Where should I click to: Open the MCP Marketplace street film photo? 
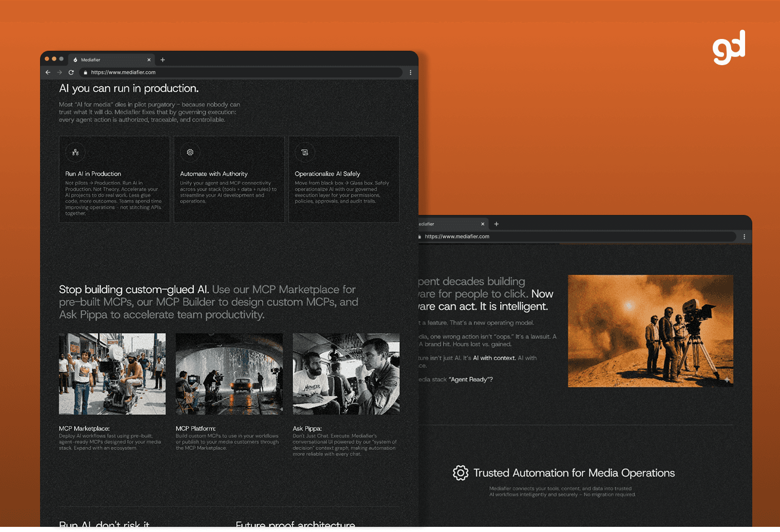point(112,374)
